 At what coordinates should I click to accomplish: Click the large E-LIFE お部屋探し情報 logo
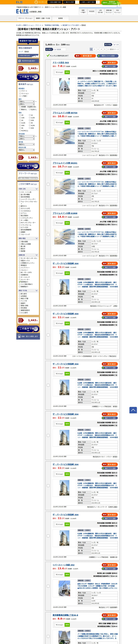[29, 11]
